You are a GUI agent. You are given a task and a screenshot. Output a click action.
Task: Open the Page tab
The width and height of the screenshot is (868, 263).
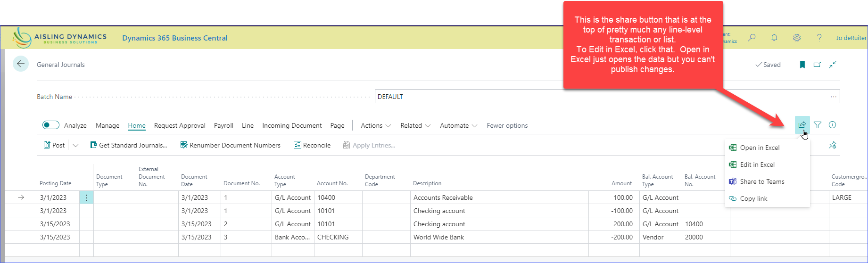pyautogui.click(x=337, y=125)
